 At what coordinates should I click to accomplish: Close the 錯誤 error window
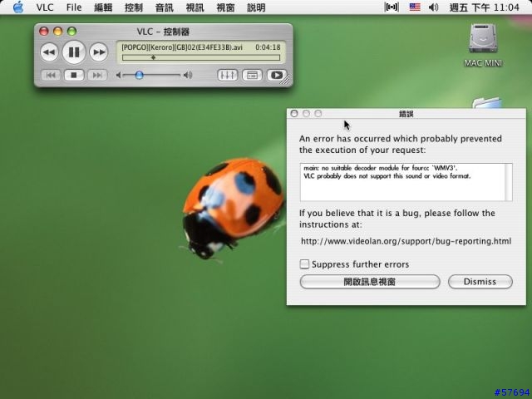(x=294, y=114)
